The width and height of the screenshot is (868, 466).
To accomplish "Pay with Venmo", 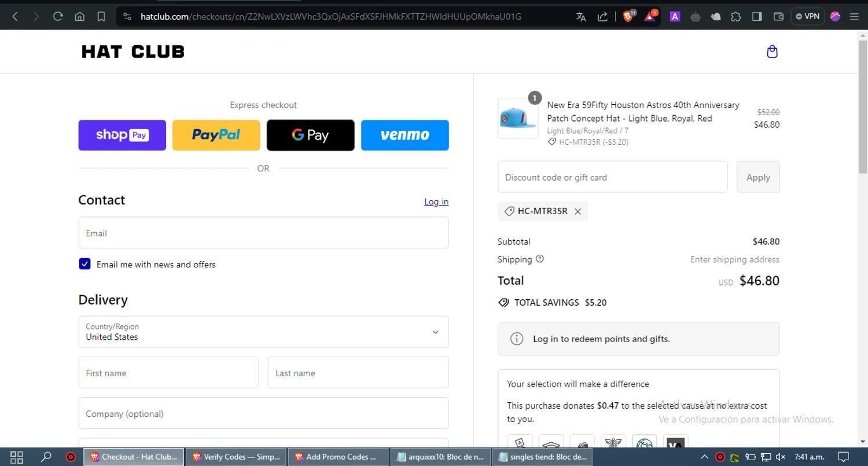I will pos(405,135).
